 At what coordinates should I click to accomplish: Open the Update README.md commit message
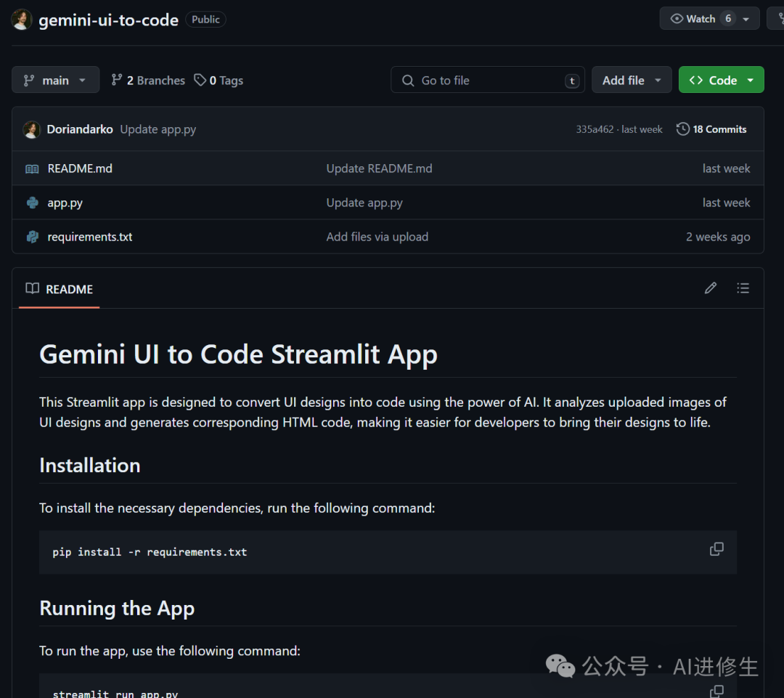(x=379, y=169)
